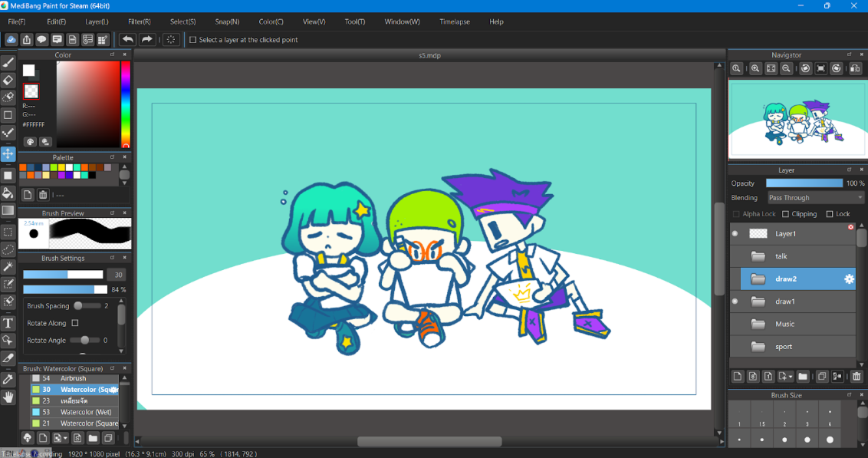Toggle the Rotate Along checkbox
868x458 pixels.
pos(75,323)
